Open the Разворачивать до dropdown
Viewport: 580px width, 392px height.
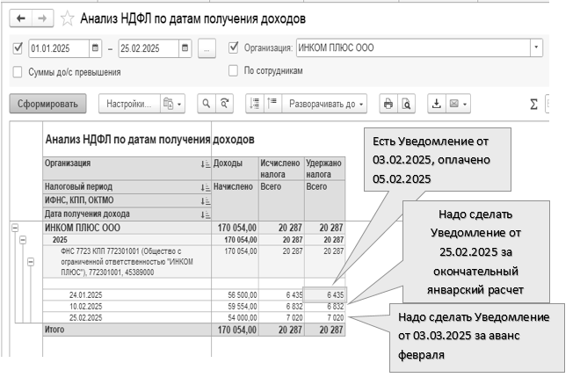point(325,104)
